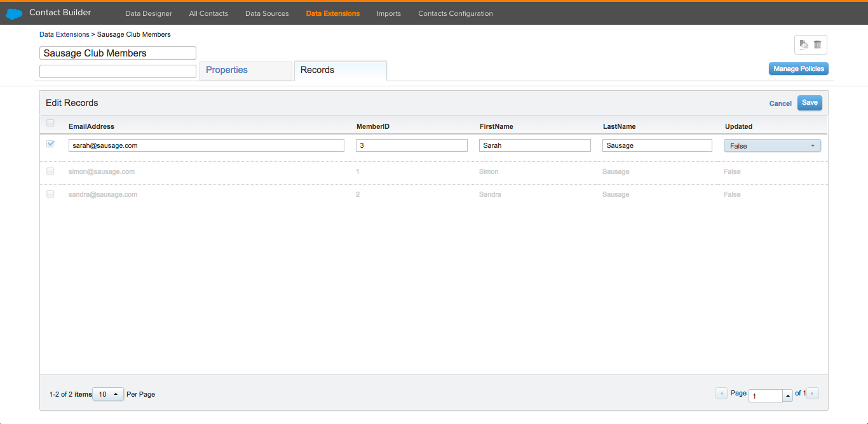This screenshot has width=868, height=424.
Task: Switch to the Properties tab
Action: [x=246, y=70]
